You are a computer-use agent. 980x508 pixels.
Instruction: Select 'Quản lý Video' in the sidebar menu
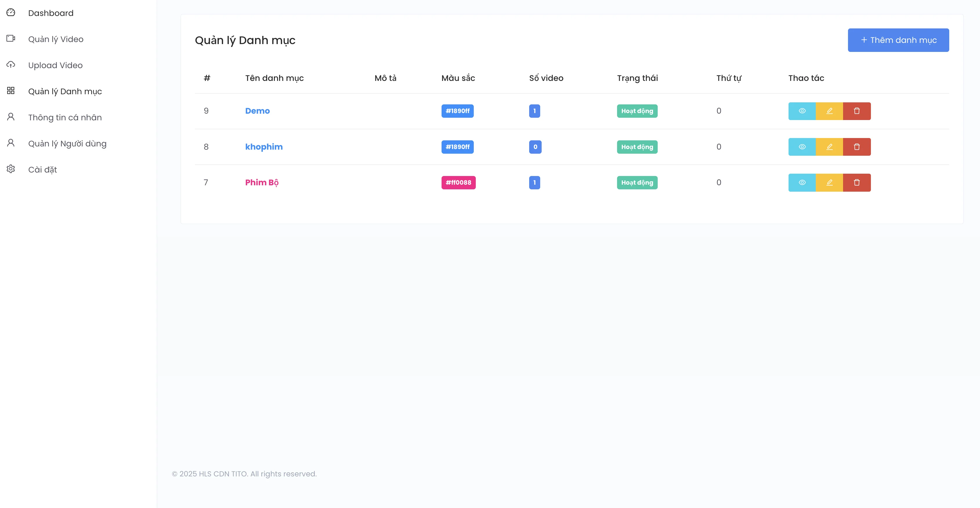click(56, 39)
